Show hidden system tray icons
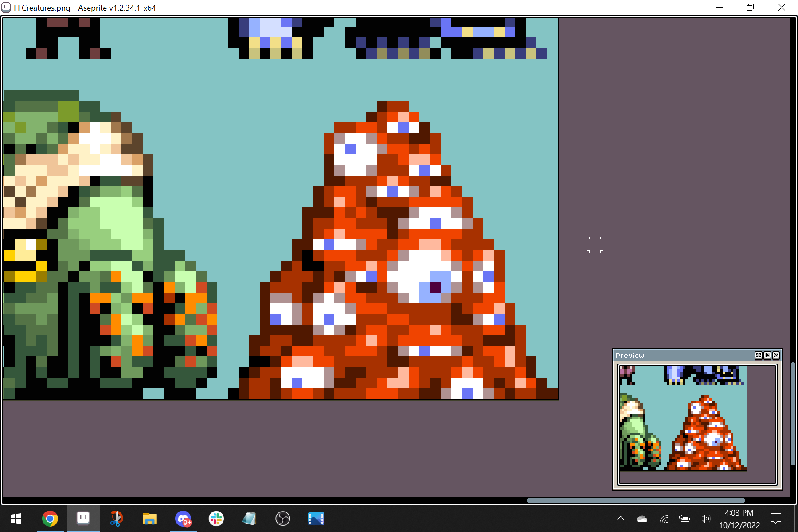 point(621,519)
